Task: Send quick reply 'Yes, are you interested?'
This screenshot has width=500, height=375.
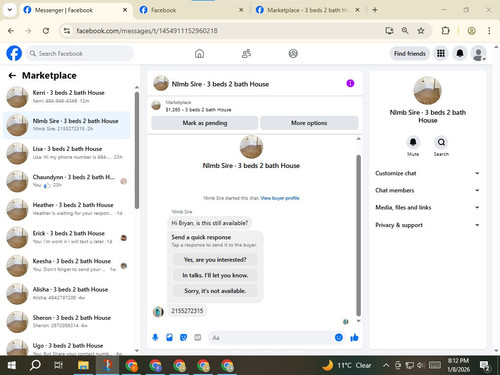Action: 215,259
